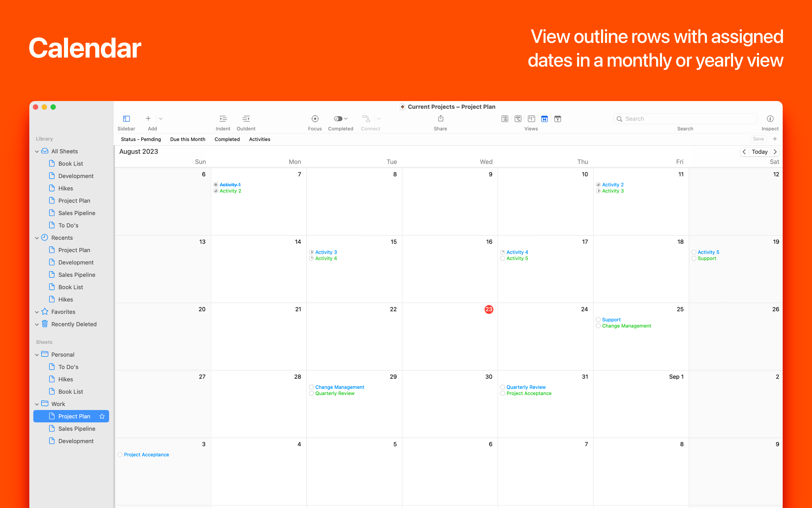The width and height of the screenshot is (812, 508).
Task: Select the Status - Pemding filter tab
Action: coord(141,139)
